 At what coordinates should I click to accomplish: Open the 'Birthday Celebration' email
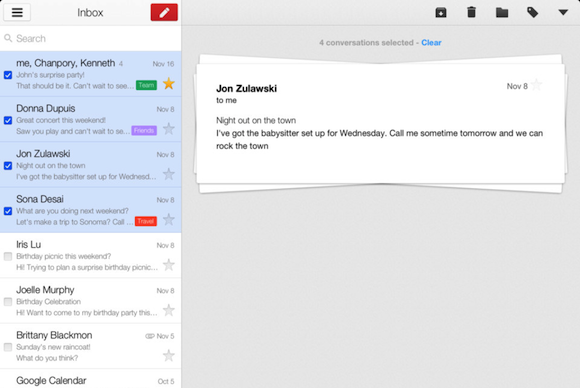91,301
